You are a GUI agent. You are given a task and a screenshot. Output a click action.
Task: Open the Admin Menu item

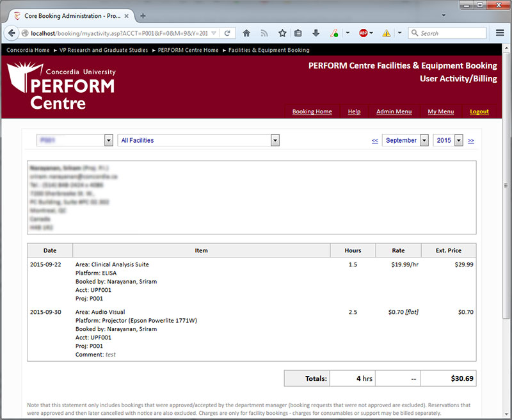pyautogui.click(x=394, y=111)
